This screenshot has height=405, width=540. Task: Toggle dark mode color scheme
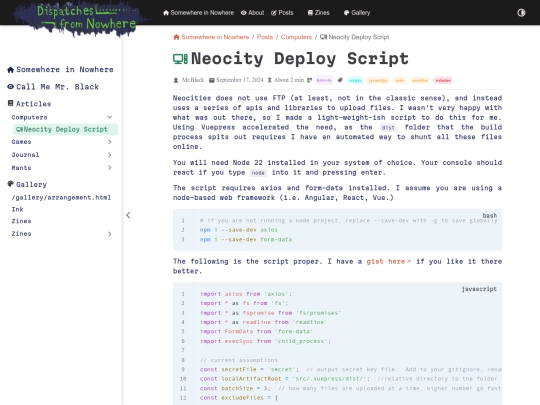coord(521,13)
